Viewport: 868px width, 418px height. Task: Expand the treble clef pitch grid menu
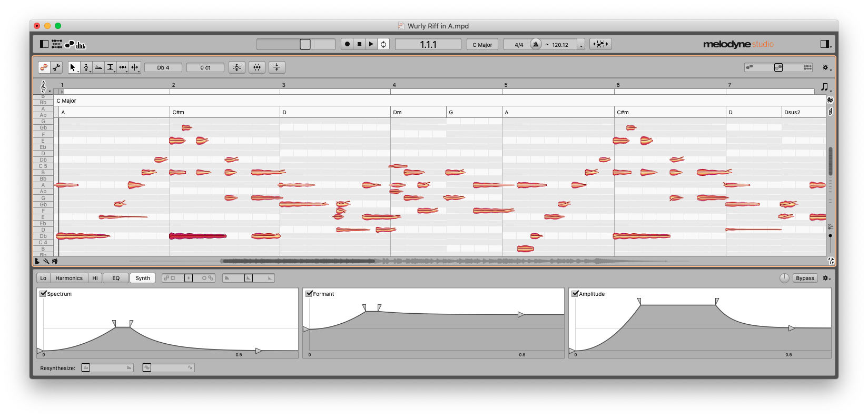pos(44,87)
